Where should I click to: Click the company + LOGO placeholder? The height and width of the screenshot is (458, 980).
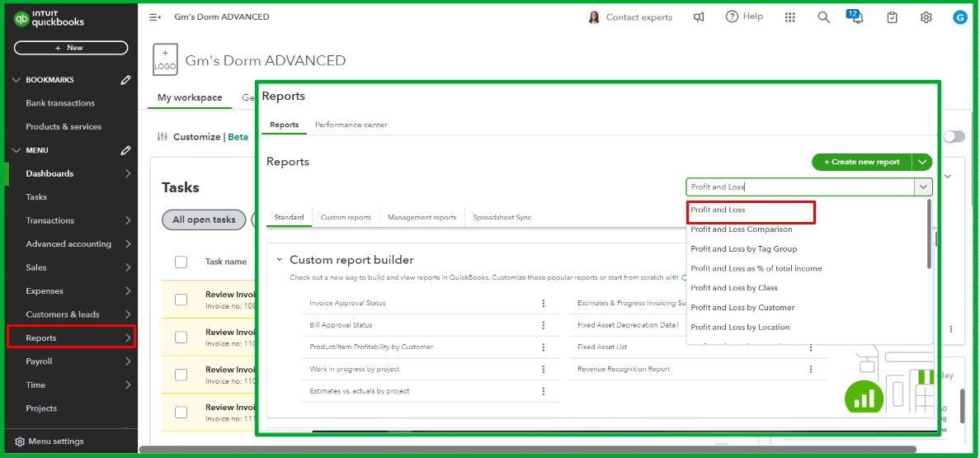[165, 59]
